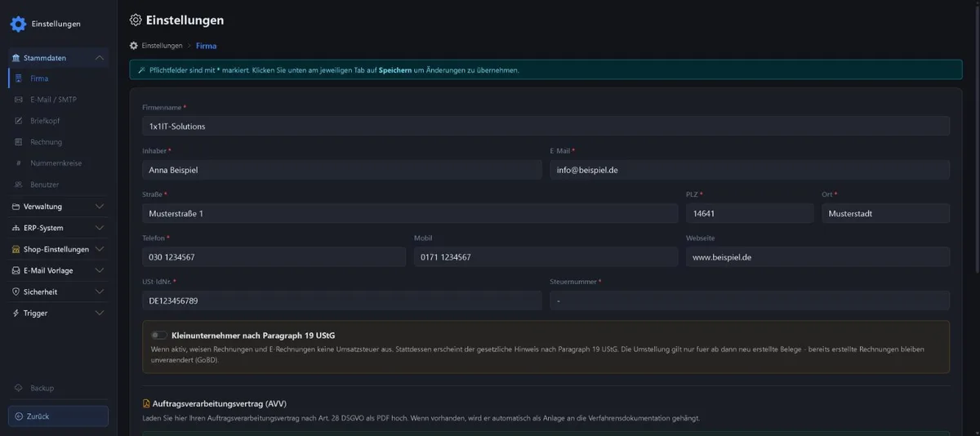The image size is (980, 436).
Task: Enable the Kleinunternehmer Paragraph 19 UStG switch
Action: (159, 335)
